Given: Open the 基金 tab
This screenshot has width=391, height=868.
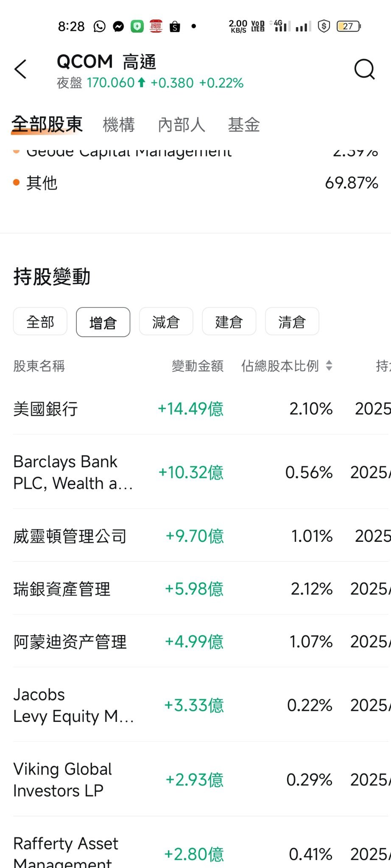Looking at the screenshot, I should click(244, 125).
